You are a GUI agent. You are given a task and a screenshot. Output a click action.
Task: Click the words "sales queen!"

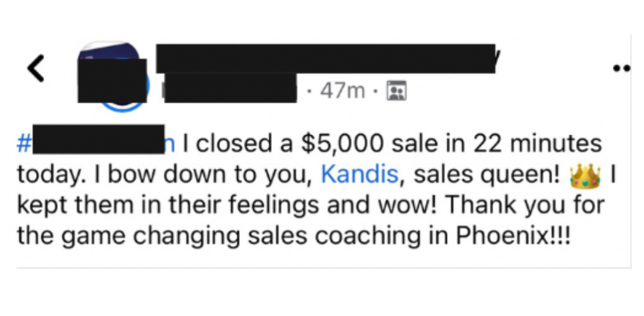(x=487, y=175)
